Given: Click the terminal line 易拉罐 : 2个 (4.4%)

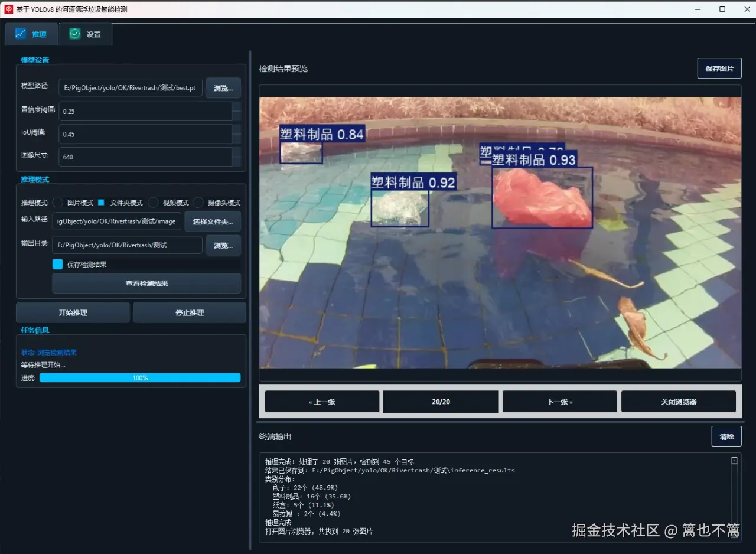Looking at the screenshot, I should 307,514.
